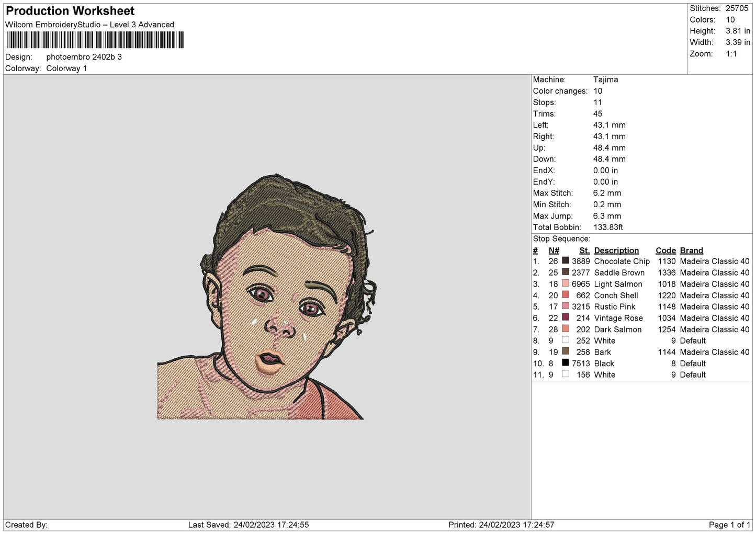The width and height of the screenshot is (756, 534).
Task: Click the 'Vintage Rose' description text
Action: tap(618, 318)
